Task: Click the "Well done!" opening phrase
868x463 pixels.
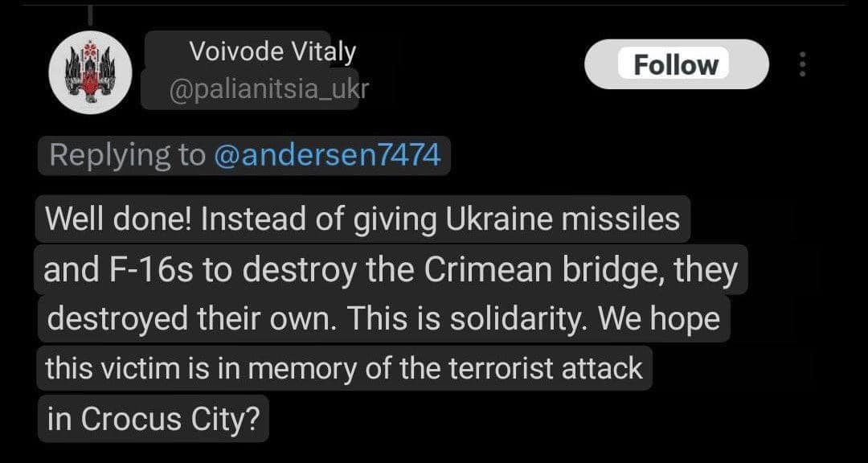Action: [x=117, y=220]
